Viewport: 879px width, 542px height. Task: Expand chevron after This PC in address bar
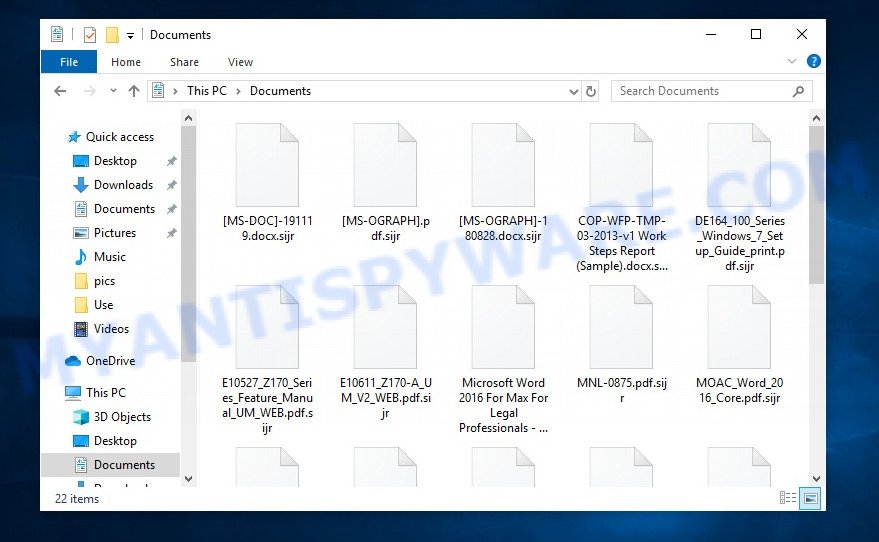coord(238,91)
